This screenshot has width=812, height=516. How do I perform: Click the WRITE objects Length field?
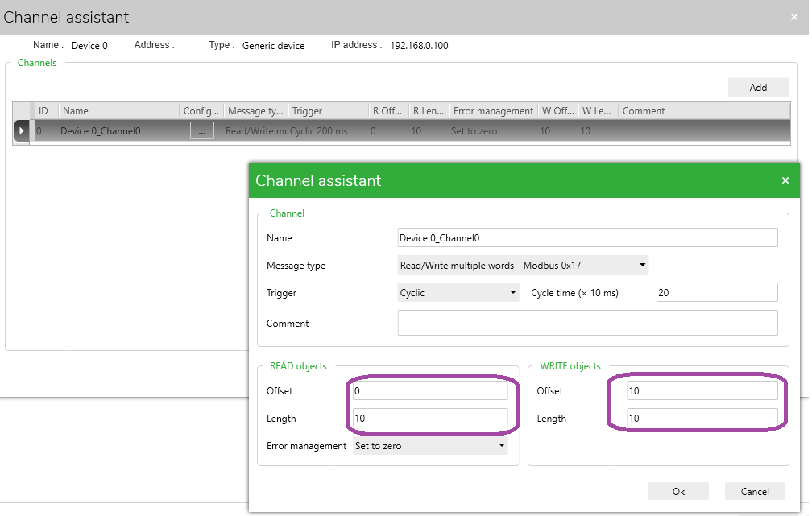click(702, 418)
